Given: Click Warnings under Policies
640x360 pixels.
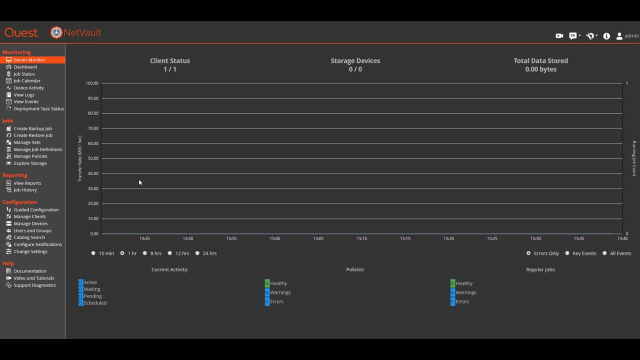Looking at the screenshot, I should pos(278,292).
